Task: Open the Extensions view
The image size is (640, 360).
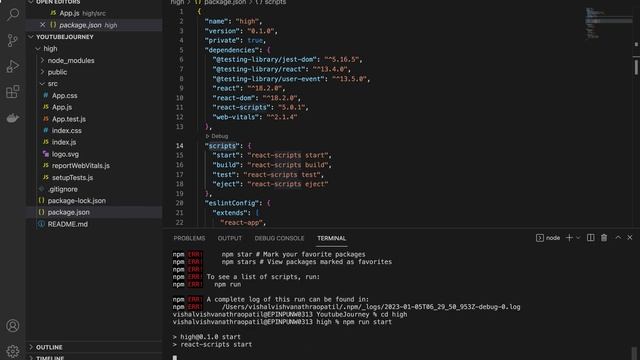Action: coord(13,92)
